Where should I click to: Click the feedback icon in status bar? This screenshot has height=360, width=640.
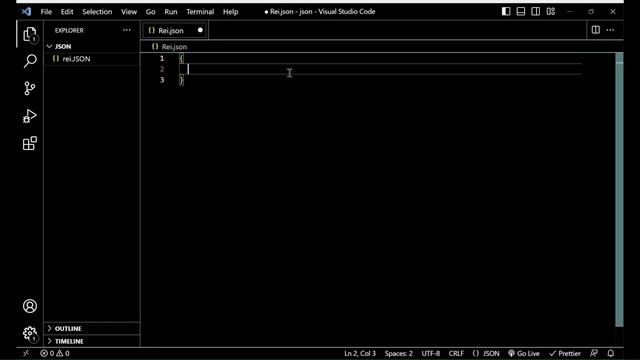tap(594, 353)
